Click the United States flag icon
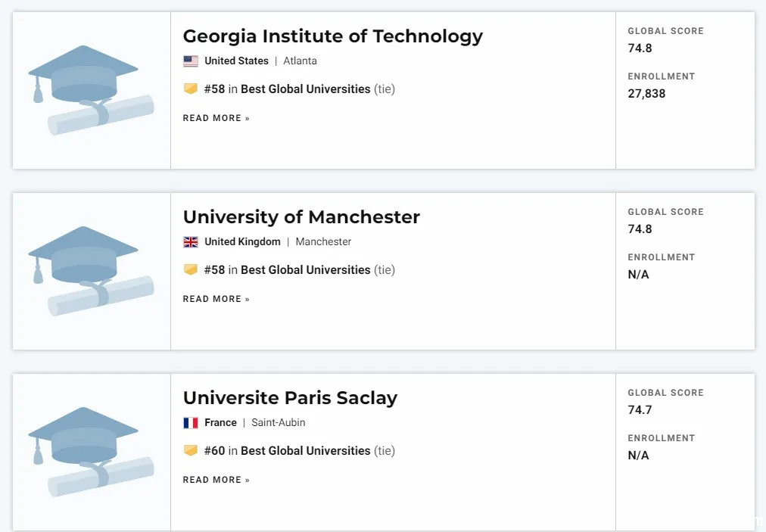This screenshot has width=766, height=532. [191, 61]
